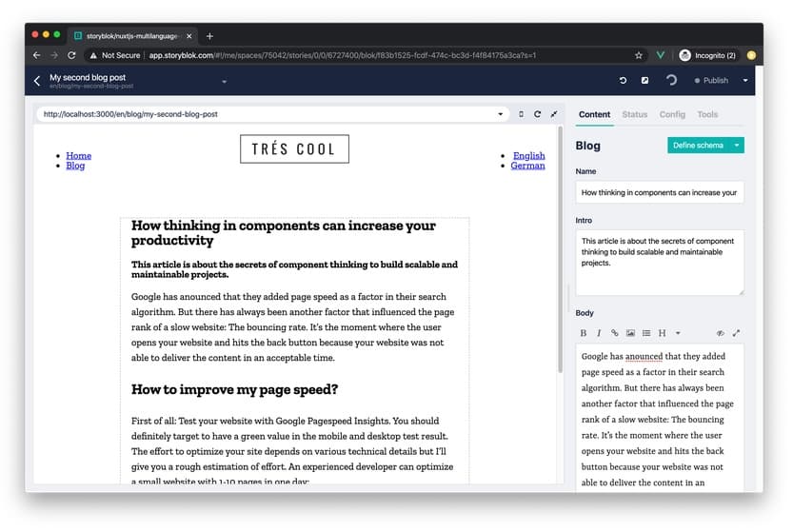
Task: Open the dropdown arrow next to Publish
Action: 745,81
